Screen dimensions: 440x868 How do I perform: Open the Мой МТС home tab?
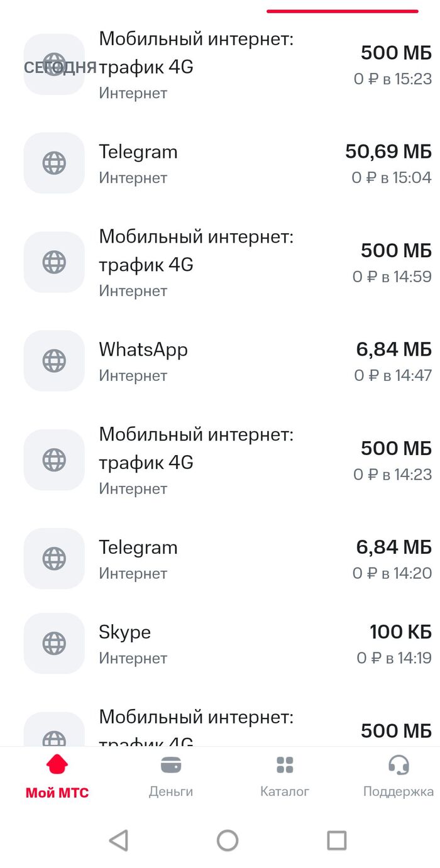coord(57,776)
